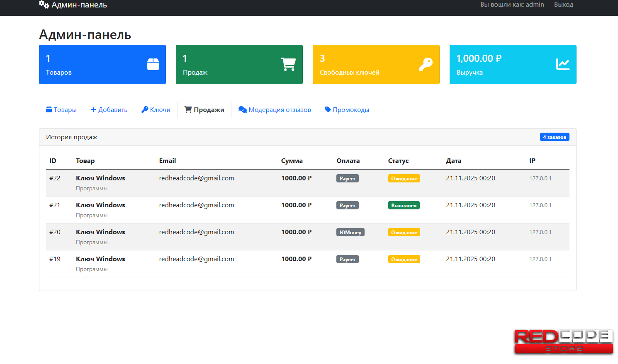618x364 pixels.
Task: Click the 4 заказов badge
Action: (x=554, y=137)
